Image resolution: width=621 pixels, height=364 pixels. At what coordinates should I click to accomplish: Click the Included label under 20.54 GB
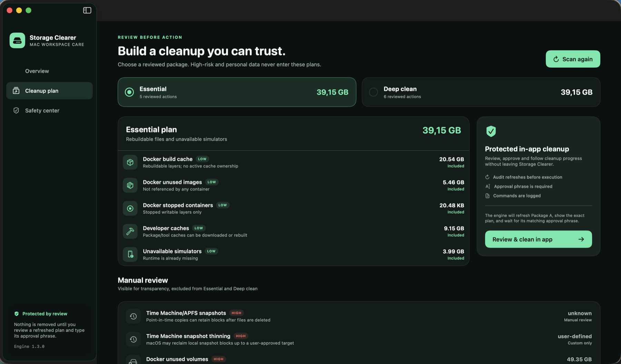click(x=456, y=166)
